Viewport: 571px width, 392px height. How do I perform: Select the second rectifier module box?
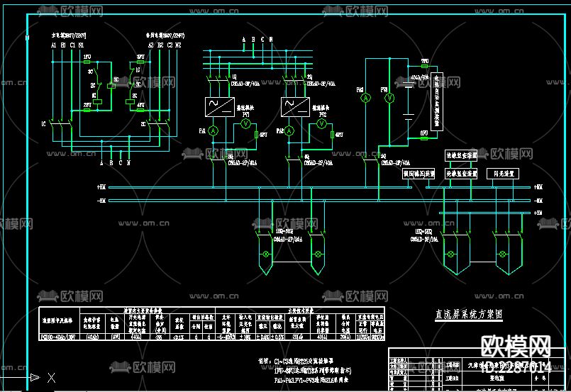tap(295, 106)
